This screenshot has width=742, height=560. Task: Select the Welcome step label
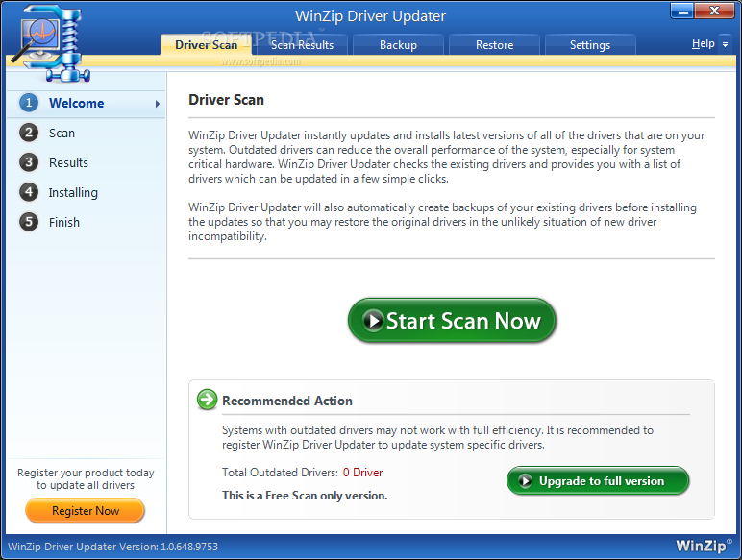click(x=77, y=103)
